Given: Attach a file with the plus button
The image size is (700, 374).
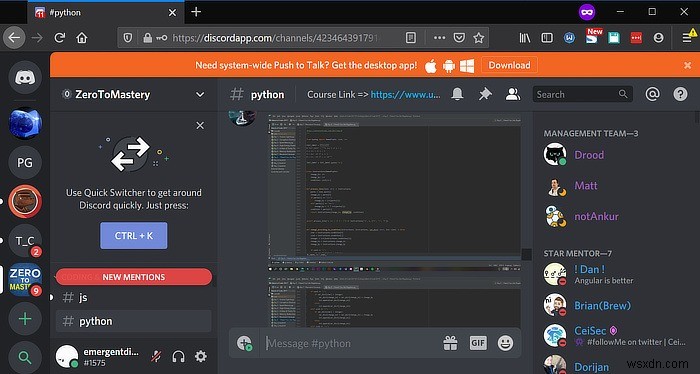Looking at the screenshot, I should coord(245,343).
